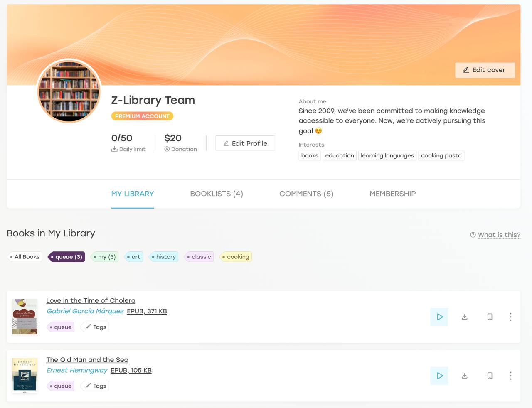
Task: Open Love in the Time of Cholera cover
Action: pos(25,317)
